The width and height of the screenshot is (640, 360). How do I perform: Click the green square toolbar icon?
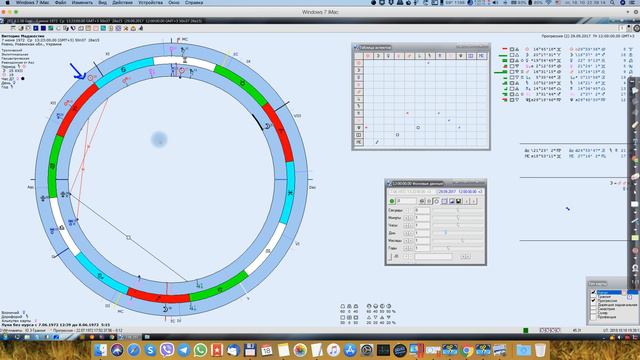[51, 28]
